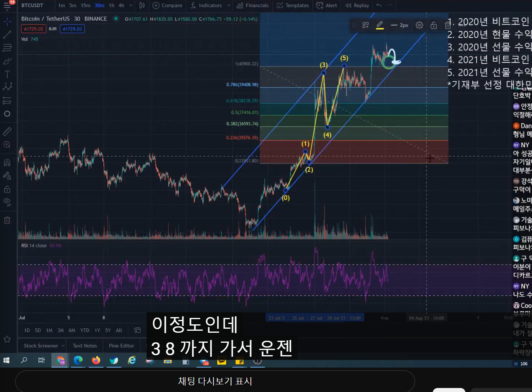Start bar Replay mode
Viewport: 532px width, 392px height.
[357, 5]
